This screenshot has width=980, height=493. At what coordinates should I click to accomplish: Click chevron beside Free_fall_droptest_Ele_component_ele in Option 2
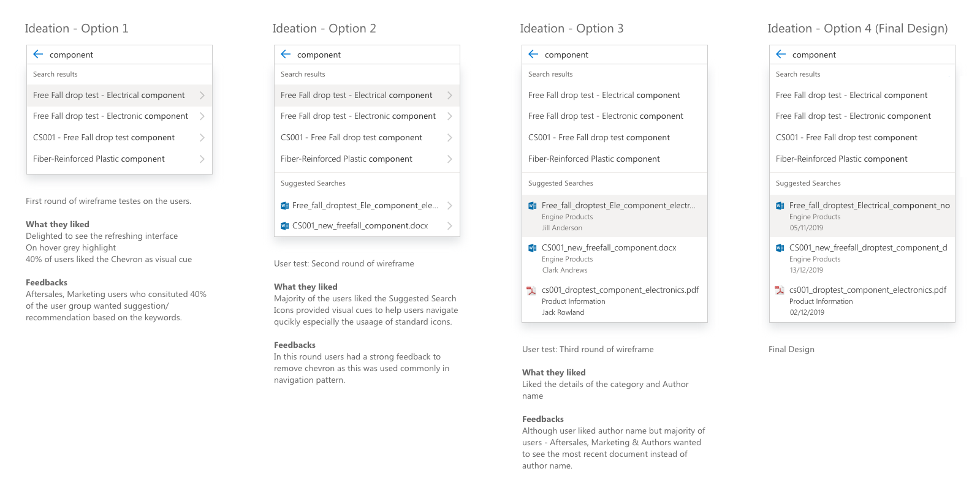pyautogui.click(x=450, y=206)
